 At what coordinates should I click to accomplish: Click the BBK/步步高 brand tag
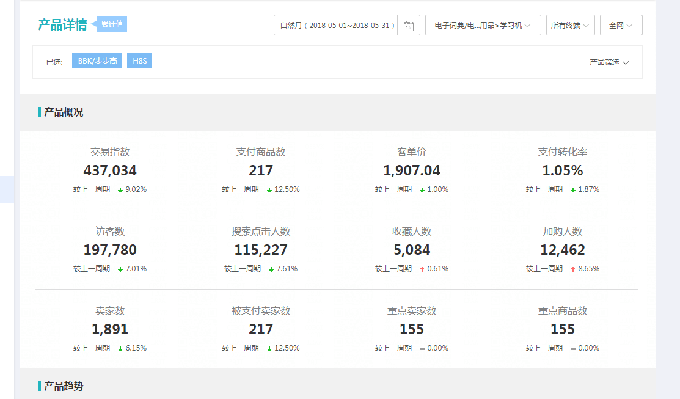pos(97,61)
